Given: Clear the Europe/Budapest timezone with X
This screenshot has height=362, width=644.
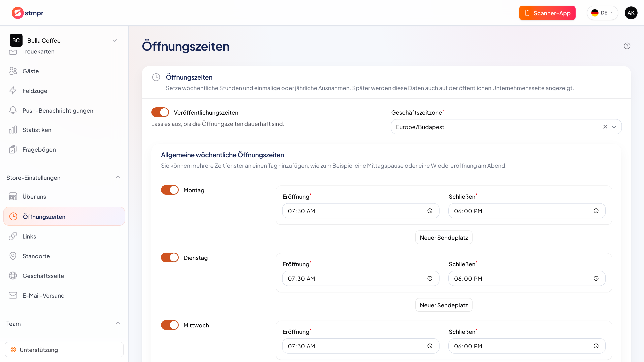Looking at the screenshot, I should 605,127.
